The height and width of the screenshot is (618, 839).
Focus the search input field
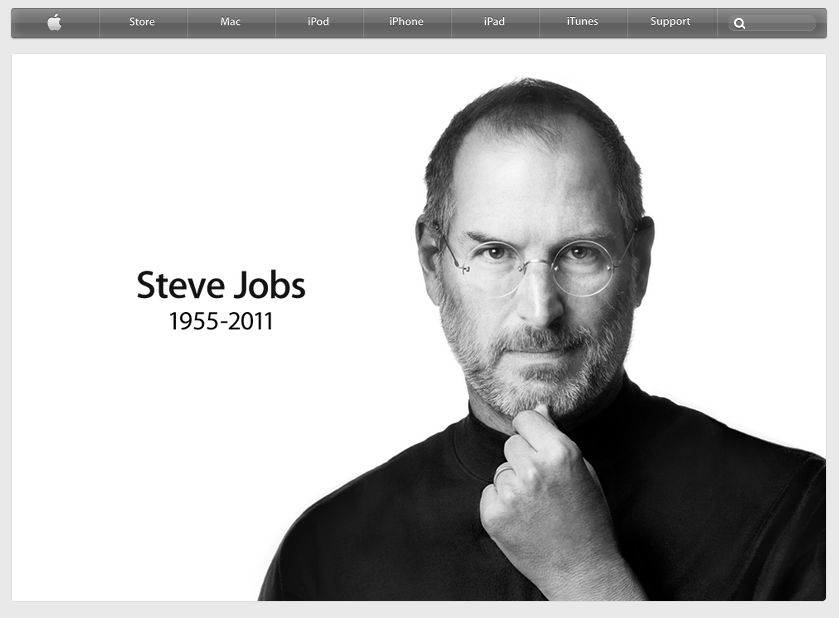tap(772, 23)
